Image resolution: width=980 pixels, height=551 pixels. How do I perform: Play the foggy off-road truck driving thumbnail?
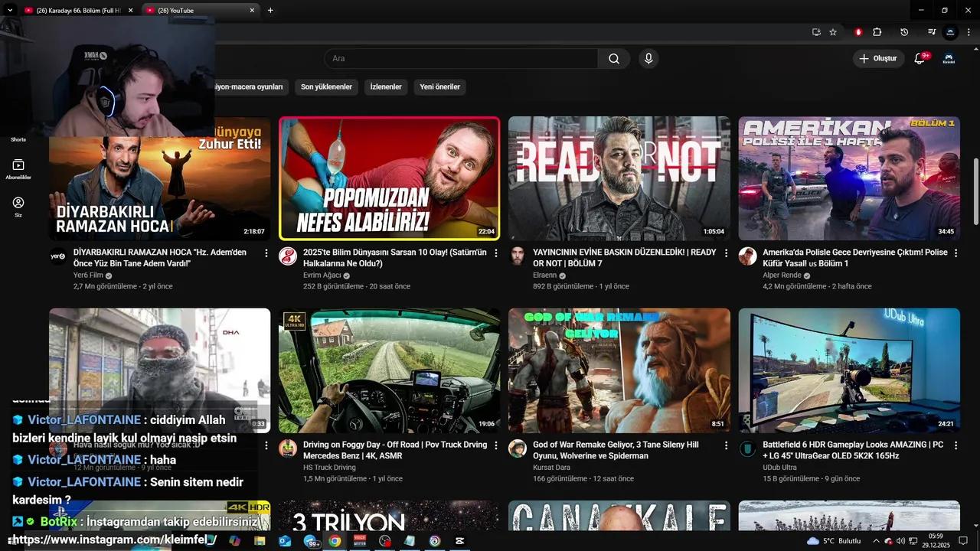pos(389,370)
